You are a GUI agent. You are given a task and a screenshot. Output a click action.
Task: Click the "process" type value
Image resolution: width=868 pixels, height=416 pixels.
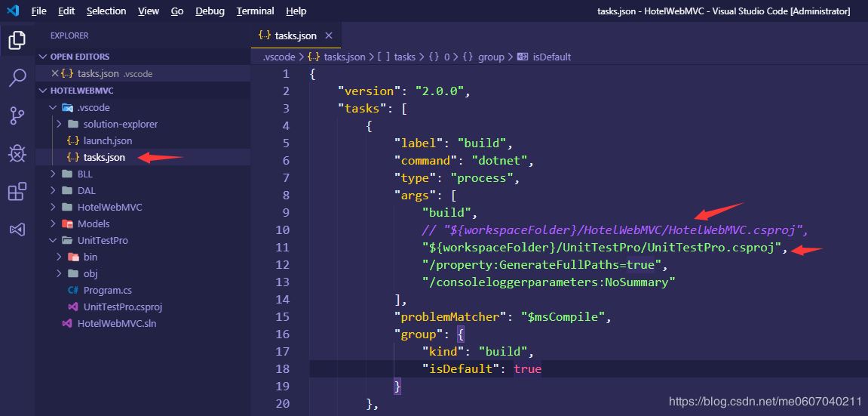(482, 178)
